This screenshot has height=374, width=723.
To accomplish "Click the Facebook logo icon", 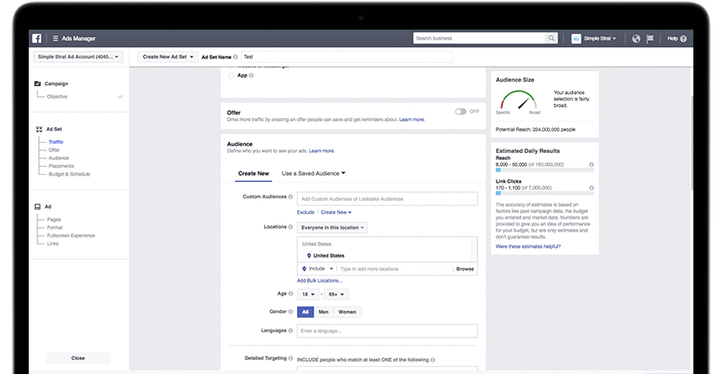I will (x=37, y=39).
